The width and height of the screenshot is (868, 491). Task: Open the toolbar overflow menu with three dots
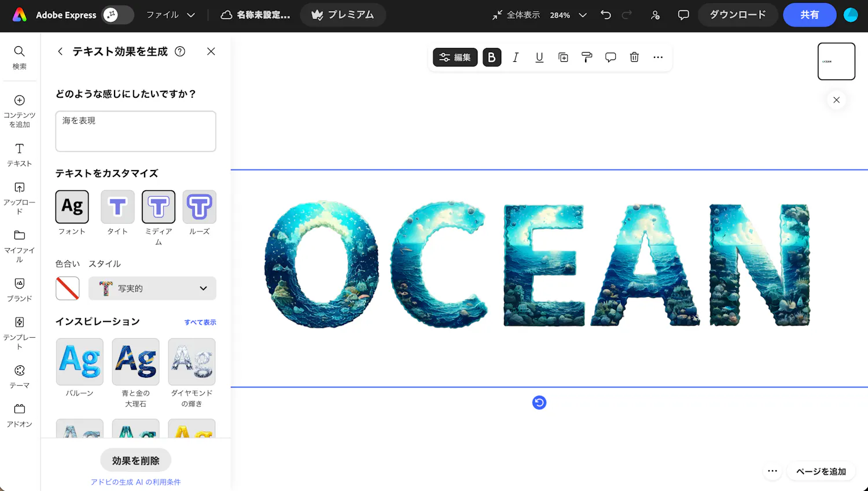(x=658, y=57)
